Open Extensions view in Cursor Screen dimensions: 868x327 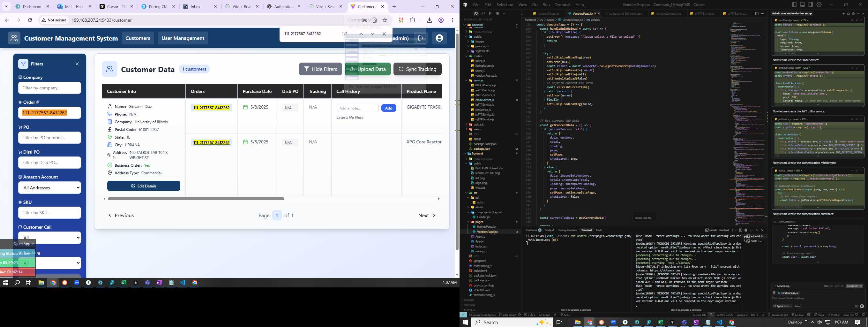(498, 13)
